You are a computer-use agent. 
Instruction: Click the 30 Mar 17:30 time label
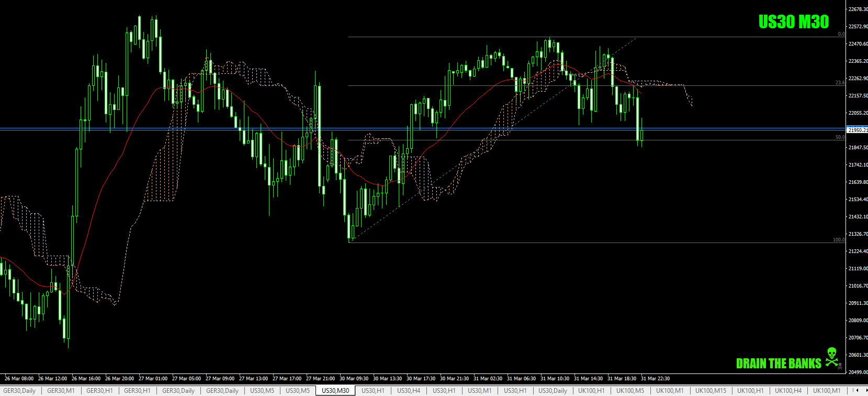click(x=421, y=379)
